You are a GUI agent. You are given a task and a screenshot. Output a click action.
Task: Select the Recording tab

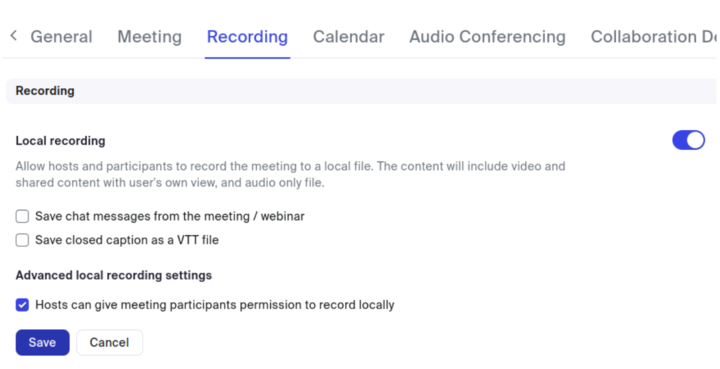coord(247,37)
